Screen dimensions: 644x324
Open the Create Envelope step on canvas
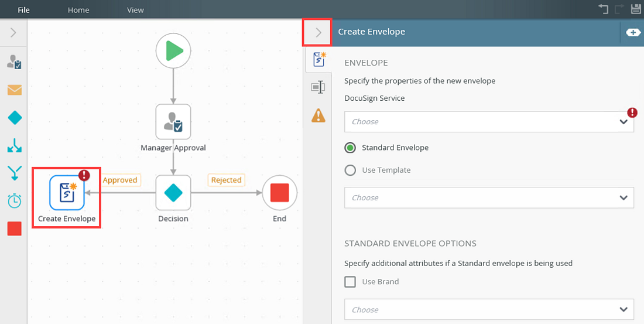[x=67, y=193]
